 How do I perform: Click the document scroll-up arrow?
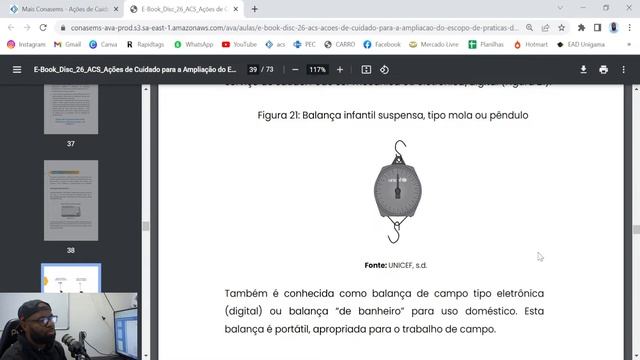636,89
